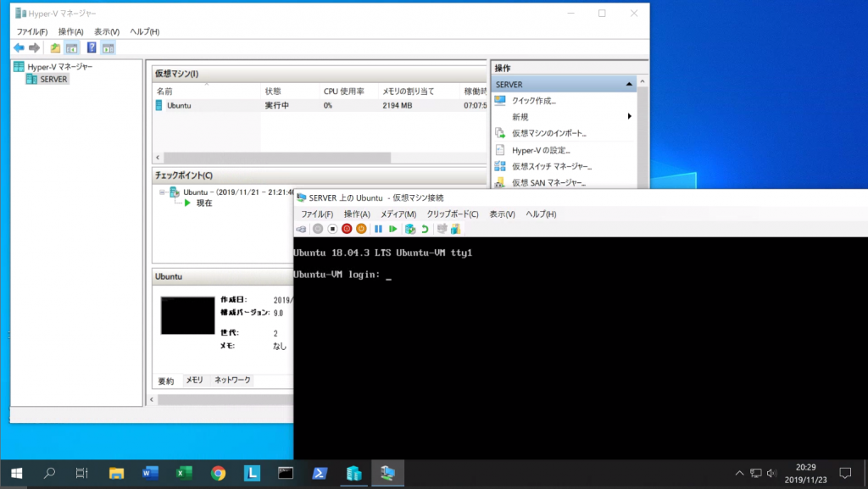Click the Ubuntu VM preview thumbnail

click(187, 315)
